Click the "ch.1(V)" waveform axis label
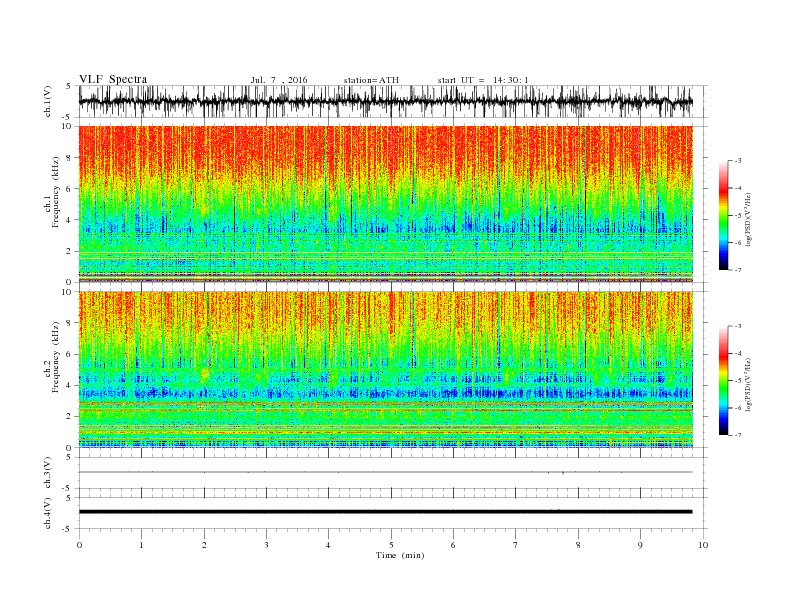Screen dimensions: 792x612 coord(48,101)
